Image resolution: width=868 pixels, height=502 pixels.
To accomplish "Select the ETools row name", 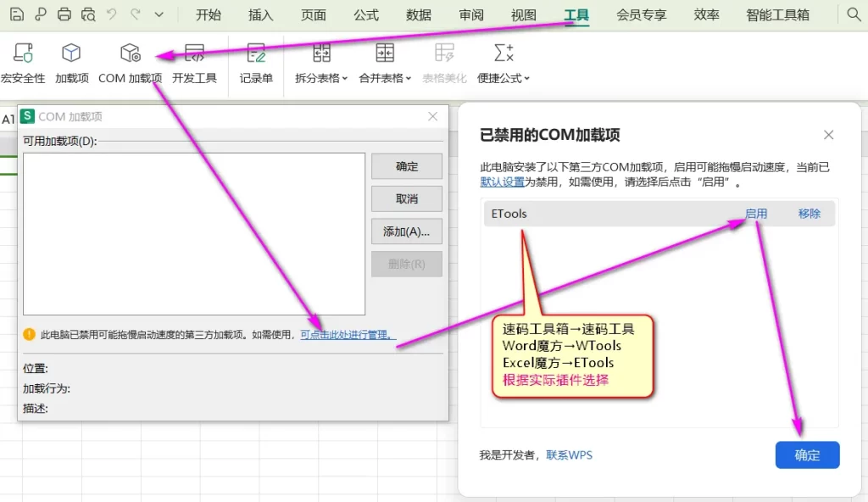I will pos(509,214).
